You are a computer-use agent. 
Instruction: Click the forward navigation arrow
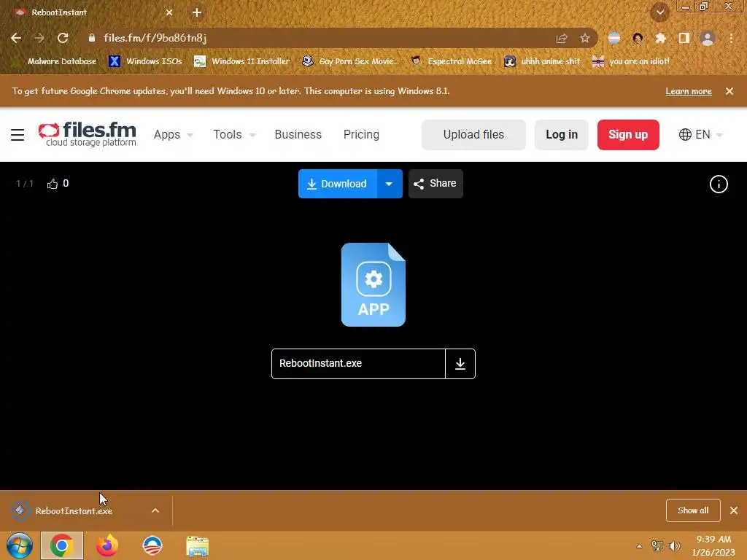pyautogui.click(x=39, y=38)
